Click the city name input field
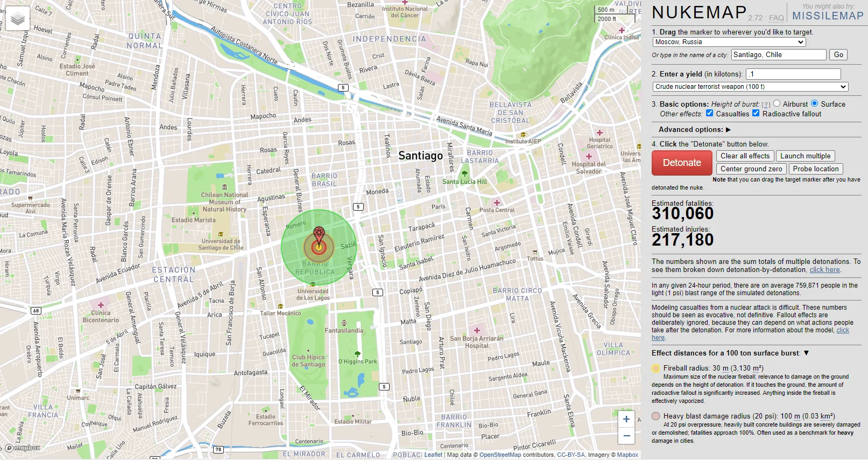The width and height of the screenshot is (868, 460). (x=779, y=55)
